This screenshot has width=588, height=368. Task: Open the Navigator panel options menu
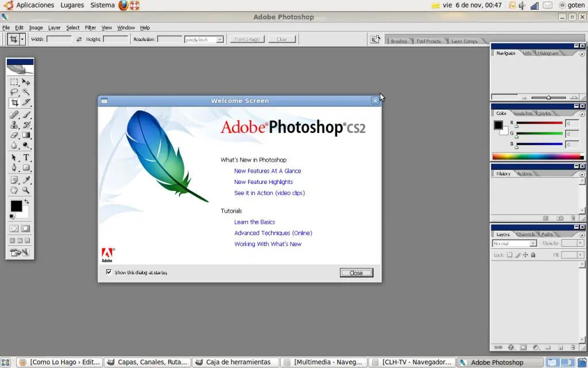[x=582, y=53]
